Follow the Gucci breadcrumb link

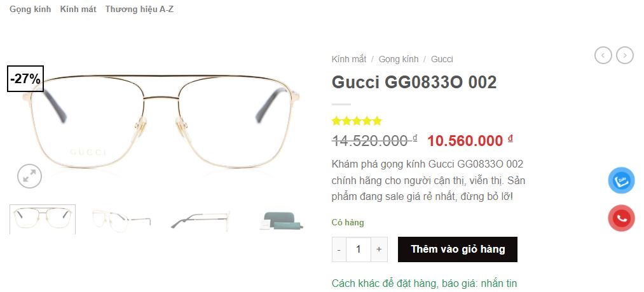(442, 59)
